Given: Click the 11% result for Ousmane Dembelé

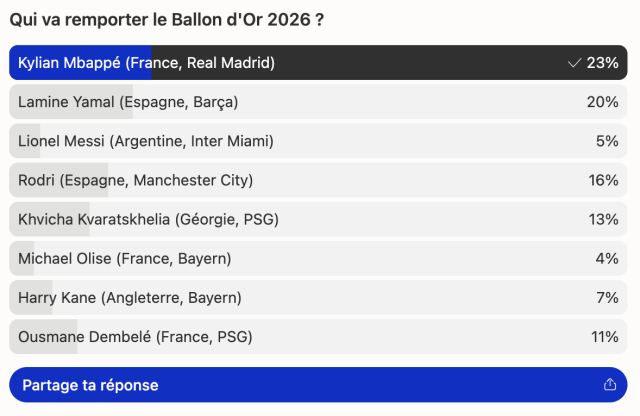Looking at the screenshot, I should pyautogui.click(x=604, y=337).
